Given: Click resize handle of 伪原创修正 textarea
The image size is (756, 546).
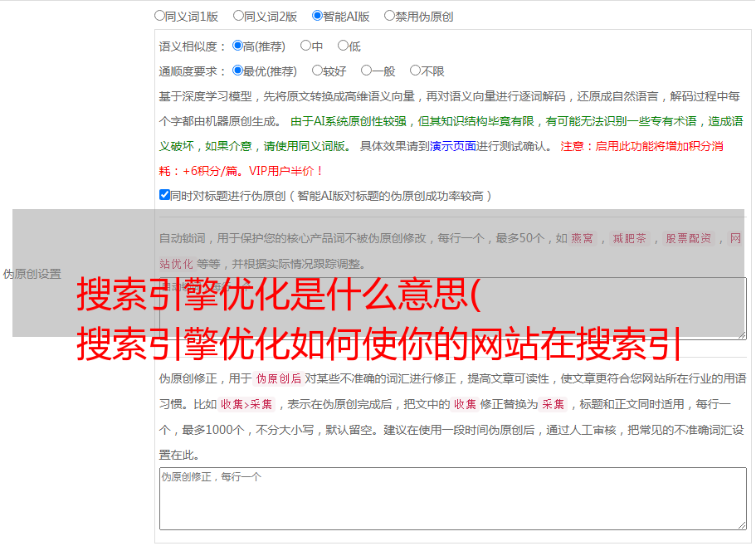Looking at the screenshot, I should pyautogui.click(x=742, y=526).
